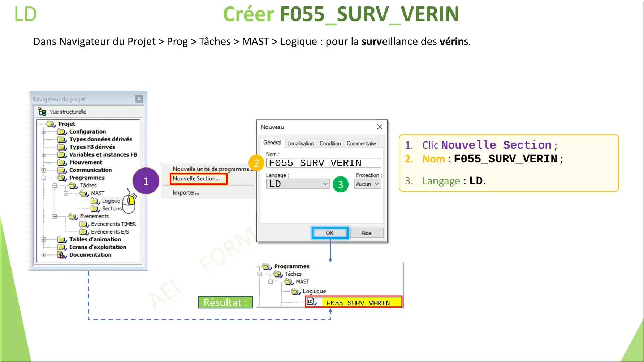Image resolution: width=644 pixels, height=362 pixels.
Task: Click the Documentation icon in the tree
Action: pyautogui.click(x=61, y=254)
